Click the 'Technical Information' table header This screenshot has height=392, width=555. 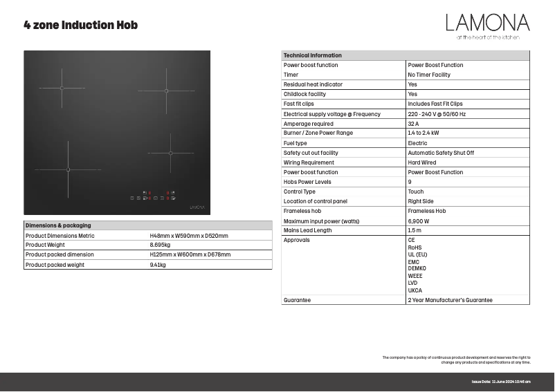tap(313, 55)
